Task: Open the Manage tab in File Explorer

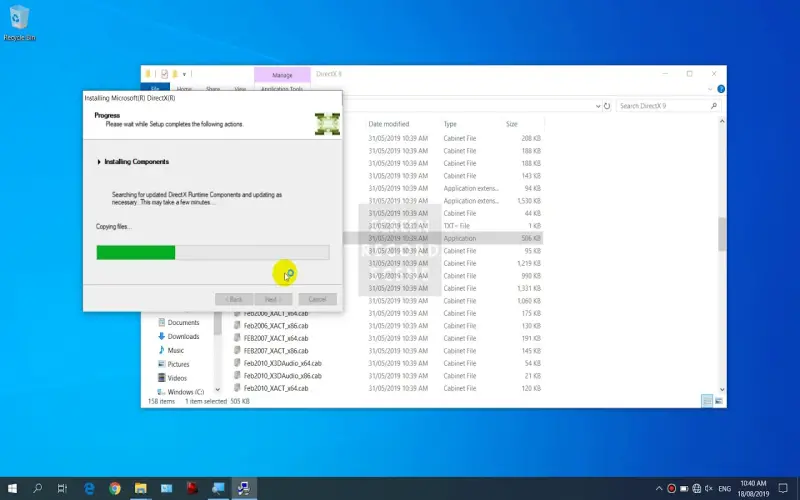Action: point(282,74)
